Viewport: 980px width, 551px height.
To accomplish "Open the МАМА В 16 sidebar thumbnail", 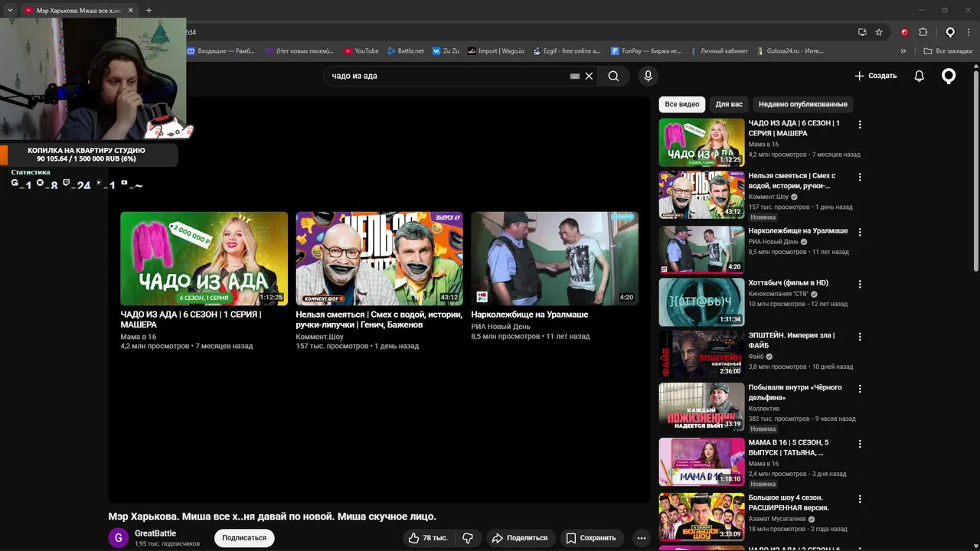I will 701,461.
